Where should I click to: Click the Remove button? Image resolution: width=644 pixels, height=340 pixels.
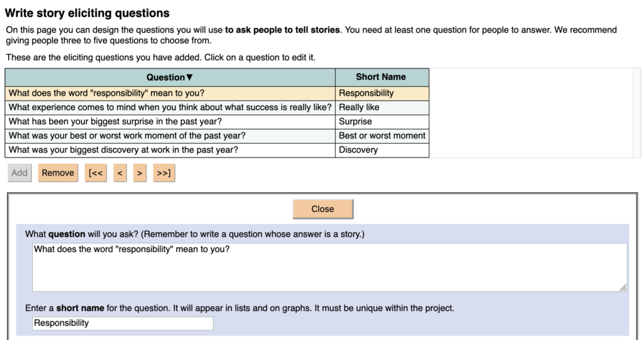pyautogui.click(x=58, y=173)
